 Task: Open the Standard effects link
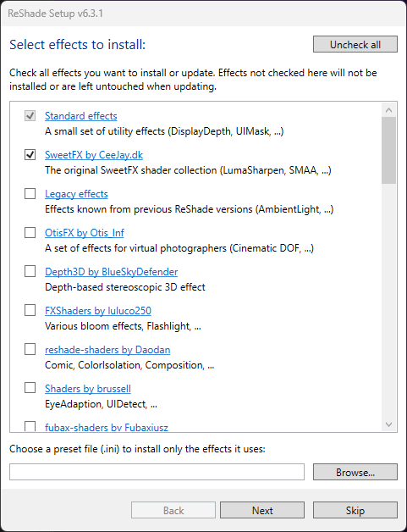point(81,116)
